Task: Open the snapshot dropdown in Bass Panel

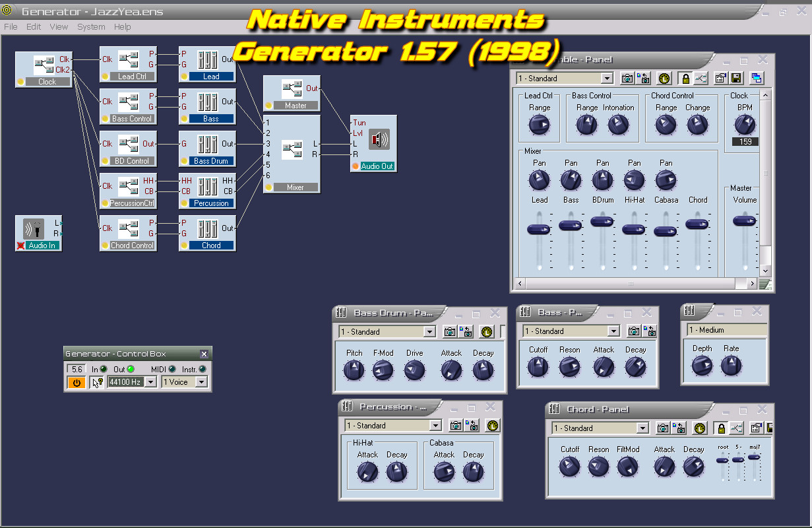Action: (613, 331)
